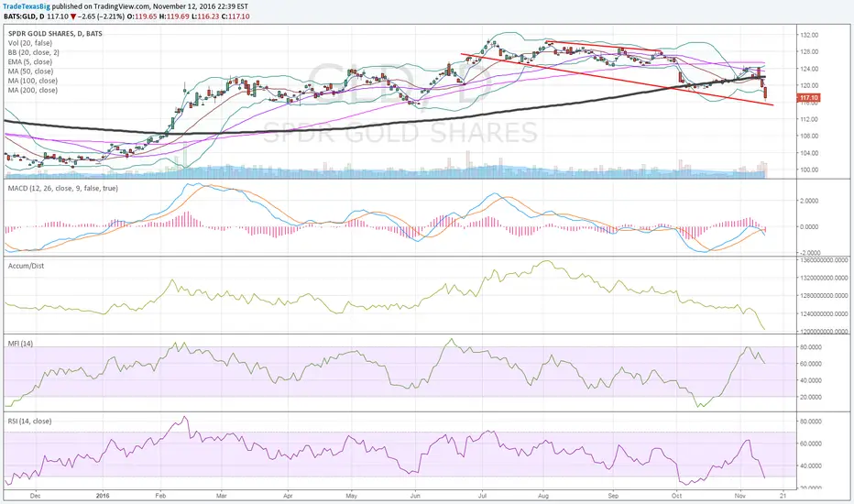Click the Jun label on time axis
Image resolution: width=854 pixels, height=504 pixels.
point(415,496)
